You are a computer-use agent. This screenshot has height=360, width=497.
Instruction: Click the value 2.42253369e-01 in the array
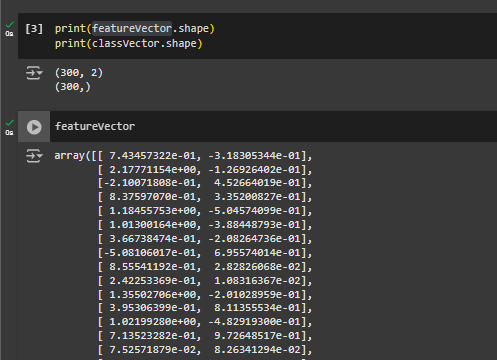pyautogui.click(x=153, y=281)
